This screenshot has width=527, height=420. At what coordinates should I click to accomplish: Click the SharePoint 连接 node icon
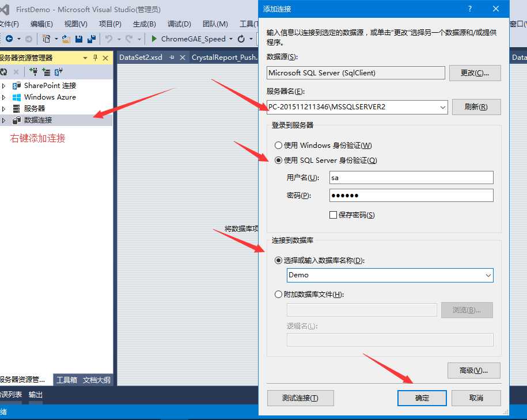(x=17, y=86)
